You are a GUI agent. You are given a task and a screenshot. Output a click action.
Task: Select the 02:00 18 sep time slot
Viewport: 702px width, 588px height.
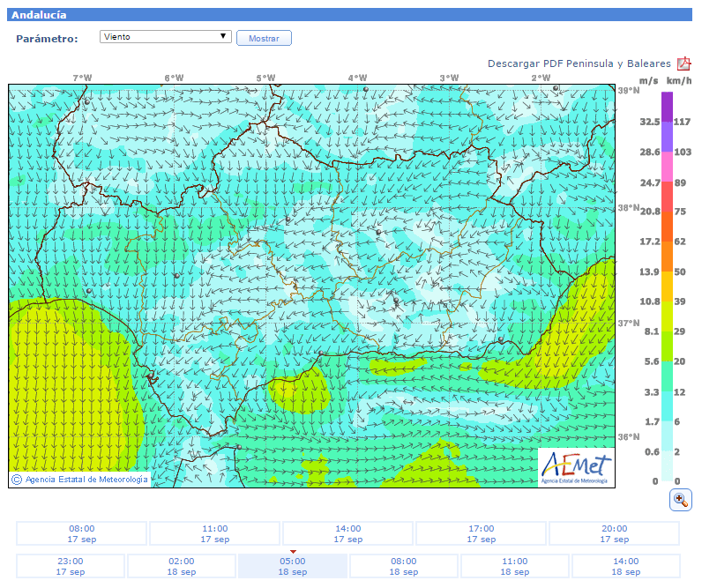(182, 566)
